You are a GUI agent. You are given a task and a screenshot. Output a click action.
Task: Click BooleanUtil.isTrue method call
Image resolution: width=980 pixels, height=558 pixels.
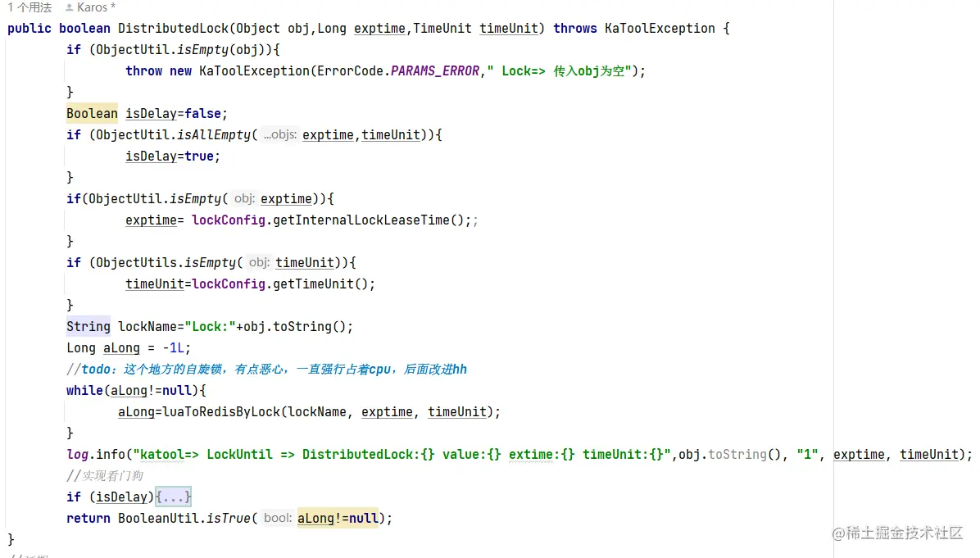(x=184, y=518)
